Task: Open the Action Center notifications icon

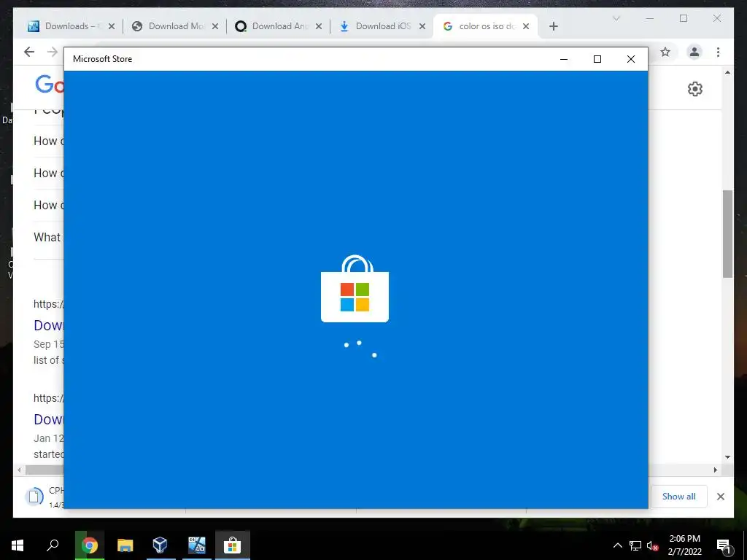Action: [724, 545]
